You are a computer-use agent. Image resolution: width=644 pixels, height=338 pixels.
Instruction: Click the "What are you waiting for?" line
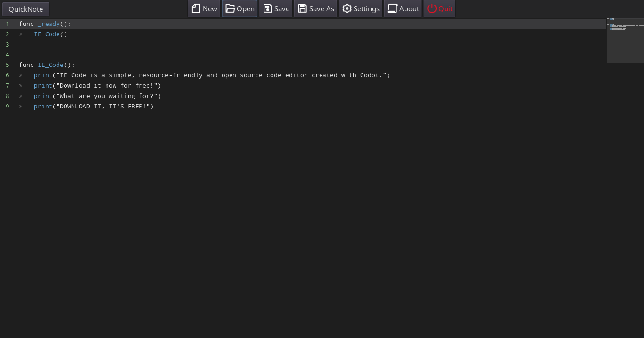pos(98,96)
